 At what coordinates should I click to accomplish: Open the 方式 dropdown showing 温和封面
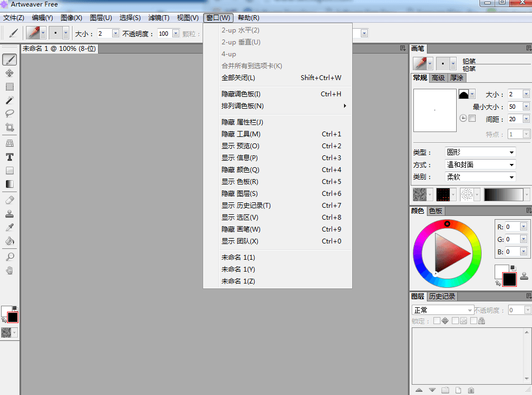pyautogui.click(x=480, y=164)
